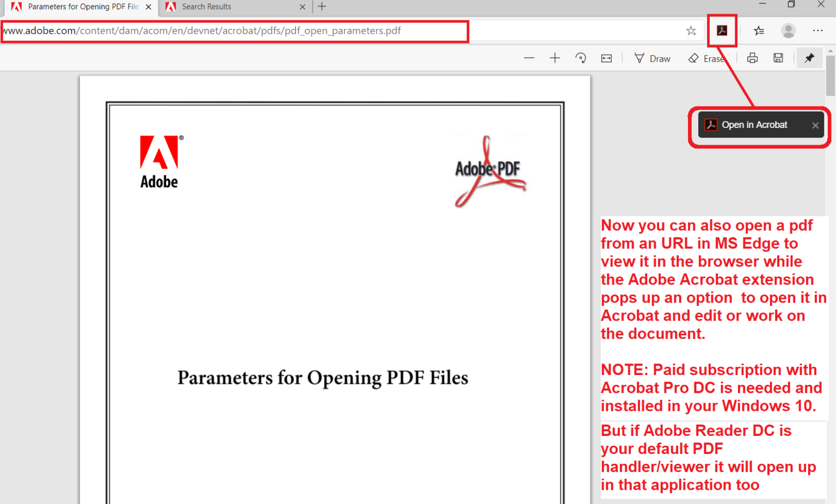
Task: Open the Microsoft Edge profile avatar
Action: click(788, 30)
